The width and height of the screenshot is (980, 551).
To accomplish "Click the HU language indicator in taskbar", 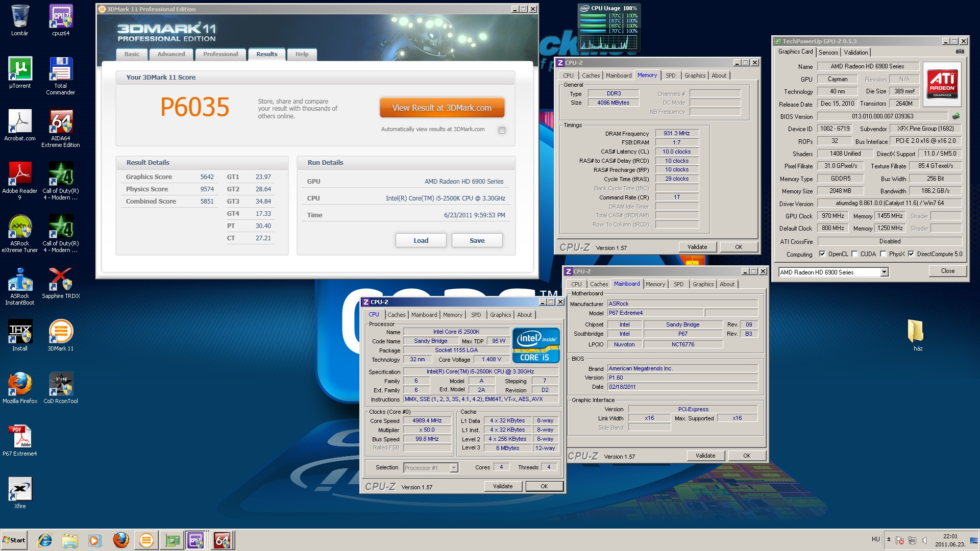I will (875, 539).
